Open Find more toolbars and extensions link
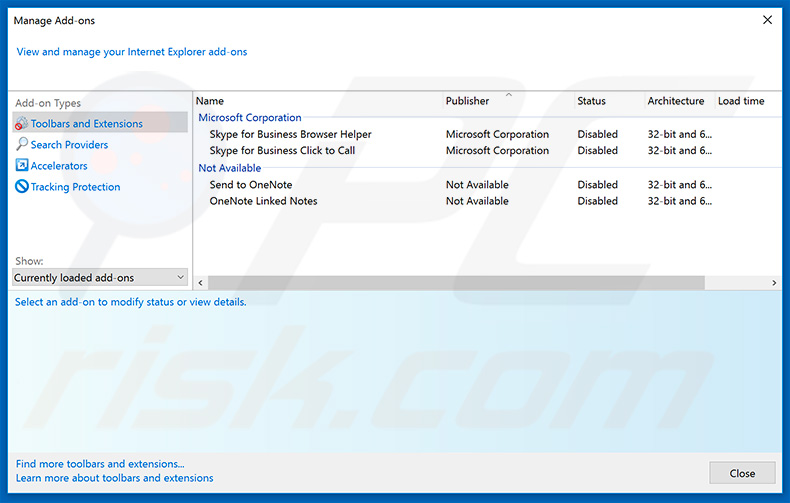This screenshot has width=790, height=503. [x=100, y=464]
